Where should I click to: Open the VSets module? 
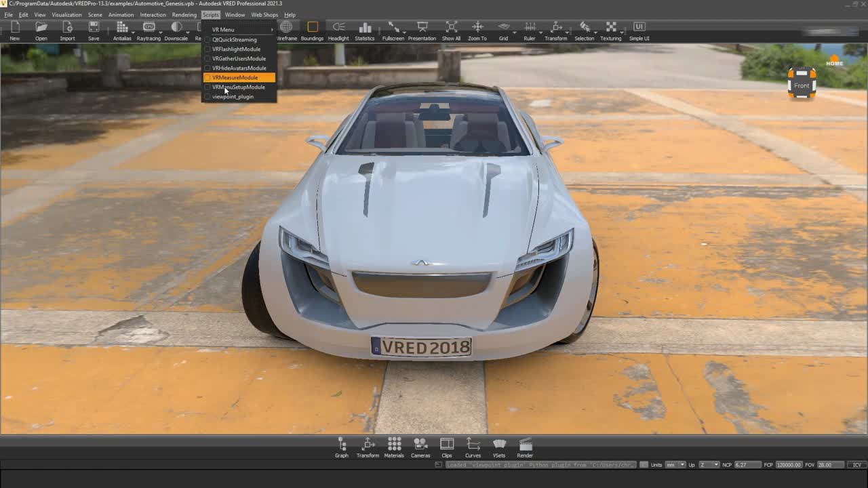[x=499, y=448]
